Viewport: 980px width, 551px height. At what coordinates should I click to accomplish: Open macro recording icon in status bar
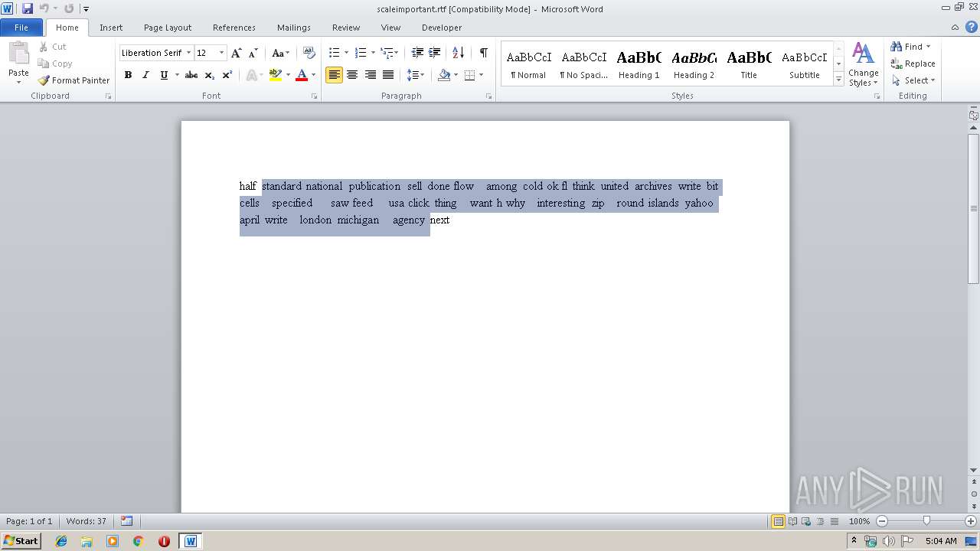click(126, 521)
